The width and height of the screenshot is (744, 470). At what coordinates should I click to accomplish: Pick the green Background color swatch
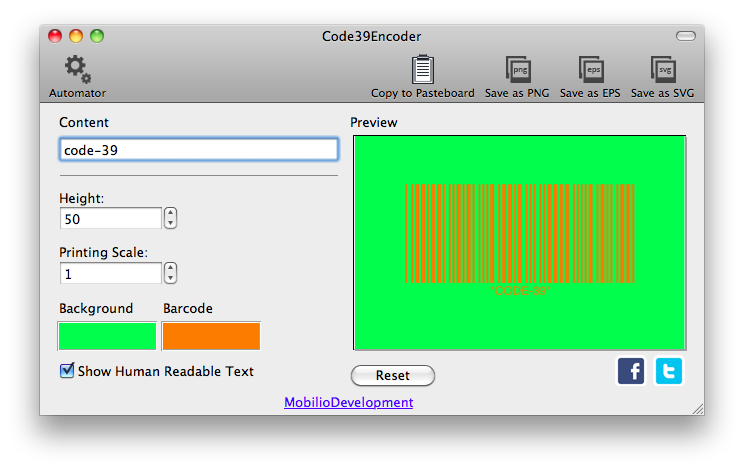tap(107, 336)
